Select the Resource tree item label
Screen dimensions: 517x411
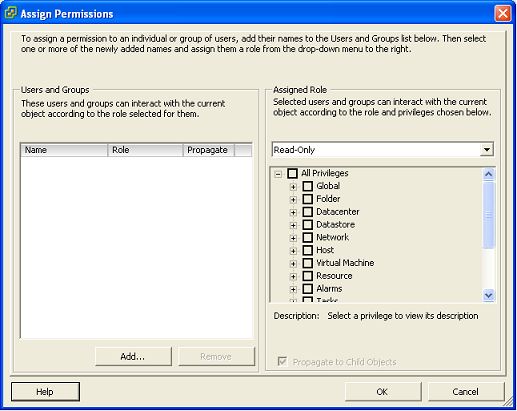334,276
